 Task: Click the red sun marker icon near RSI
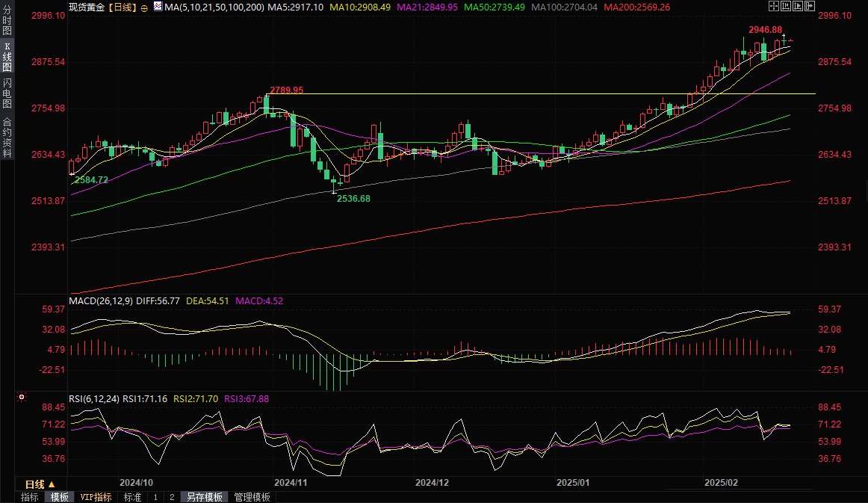21,397
